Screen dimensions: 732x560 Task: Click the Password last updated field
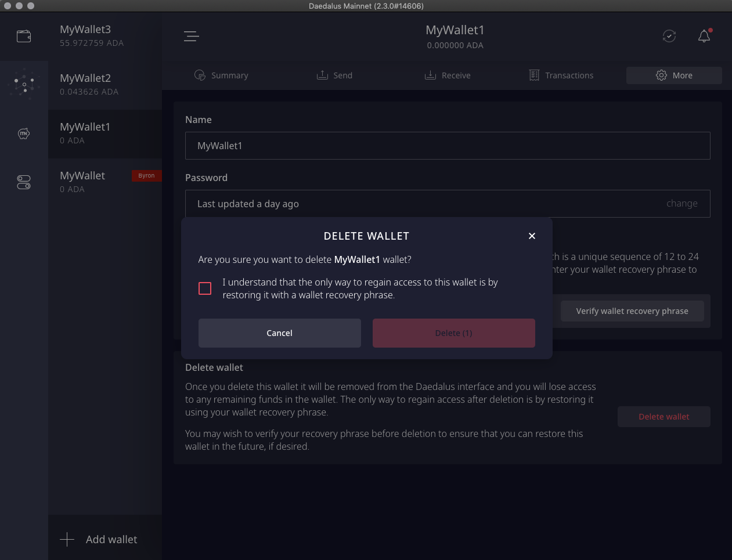(x=448, y=204)
